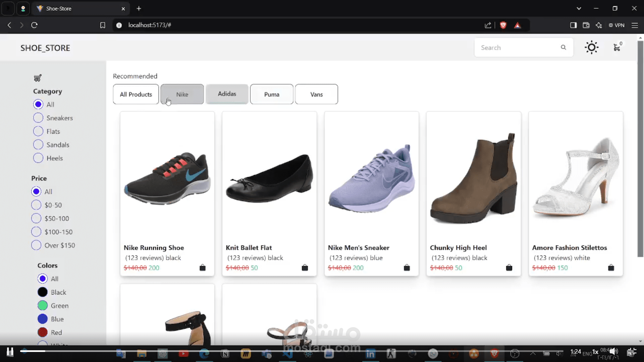Choose the $50-100 price range

pos(36,218)
